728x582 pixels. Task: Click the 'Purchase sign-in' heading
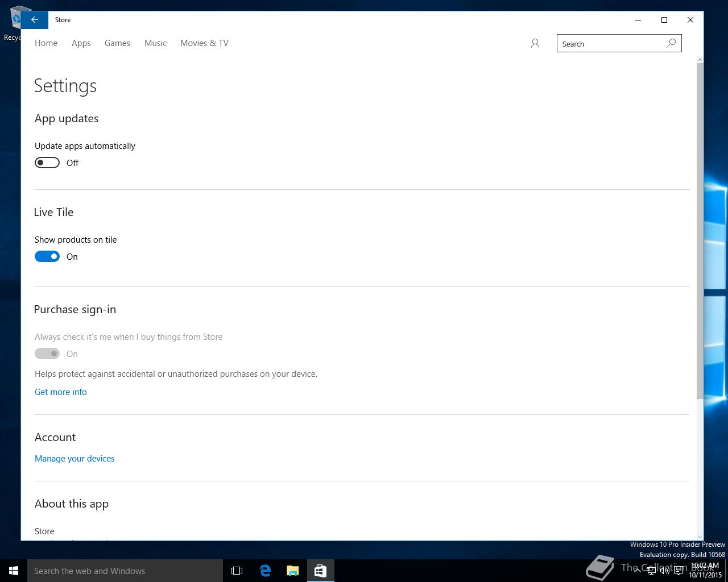click(x=75, y=309)
